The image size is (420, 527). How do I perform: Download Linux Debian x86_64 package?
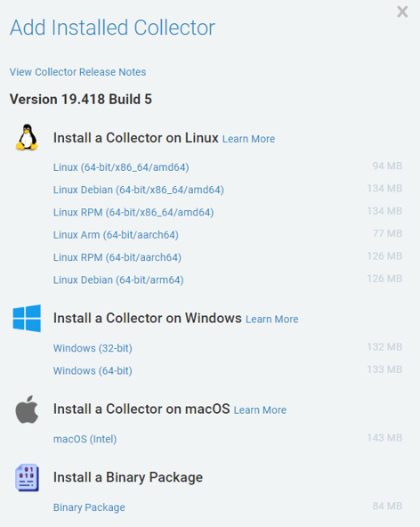[139, 190]
